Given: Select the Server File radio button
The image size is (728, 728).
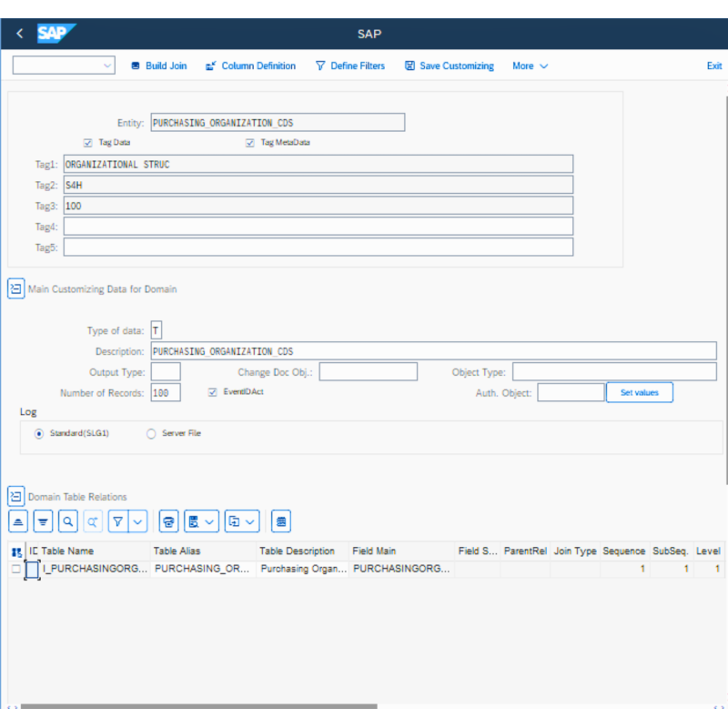Looking at the screenshot, I should coord(151,432).
